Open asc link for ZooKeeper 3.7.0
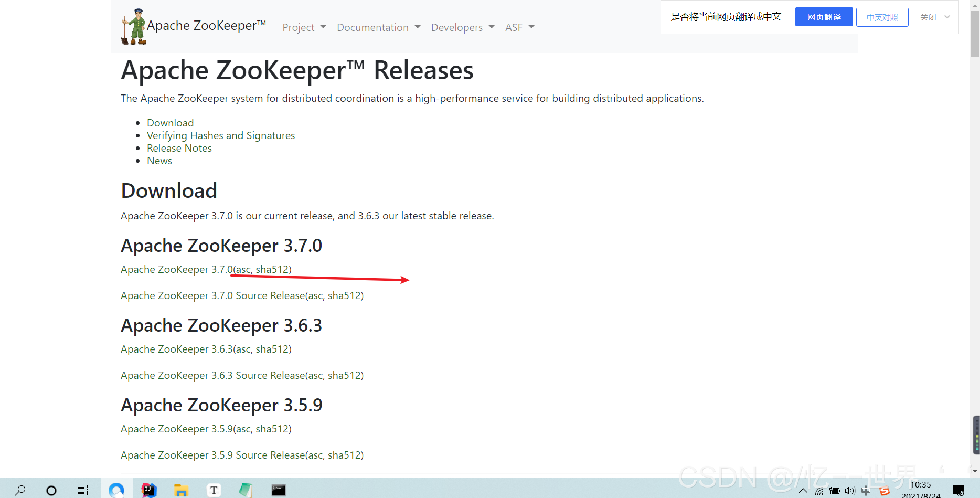Viewport: 980px width, 498px height. coord(243,269)
